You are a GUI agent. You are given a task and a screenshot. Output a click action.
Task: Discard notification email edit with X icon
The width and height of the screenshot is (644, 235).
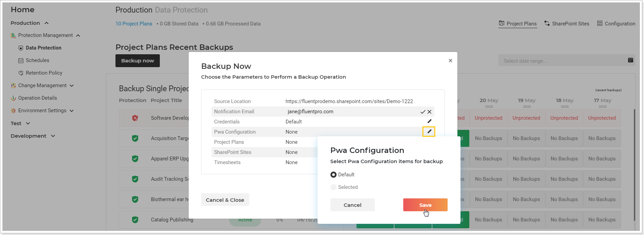point(429,112)
